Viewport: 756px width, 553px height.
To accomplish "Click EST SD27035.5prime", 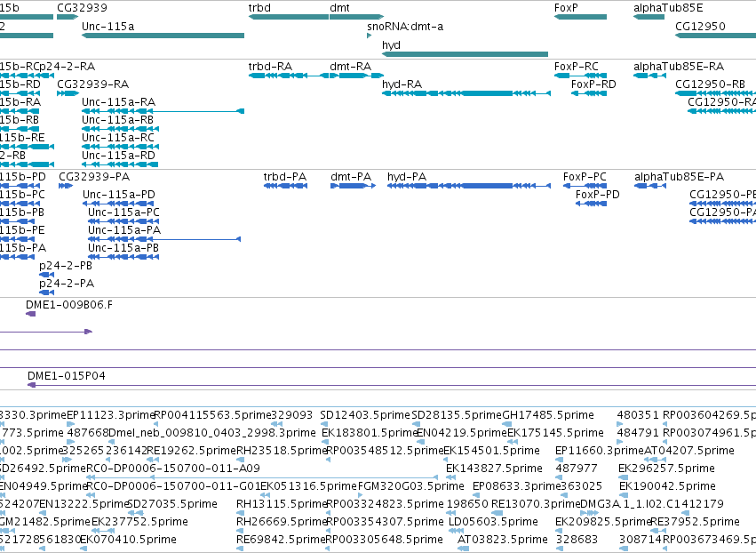I will 172,504.
